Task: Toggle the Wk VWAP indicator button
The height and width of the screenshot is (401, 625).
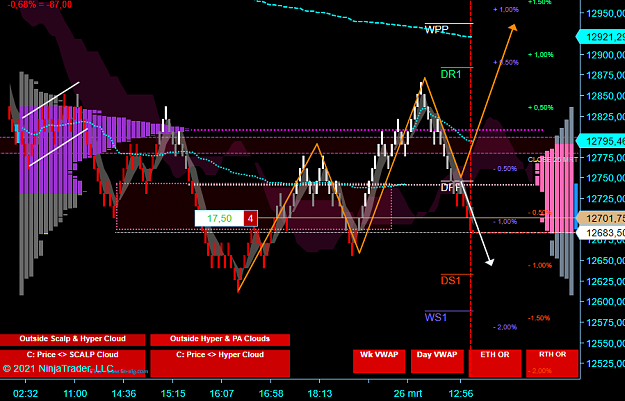Action: 379,361
